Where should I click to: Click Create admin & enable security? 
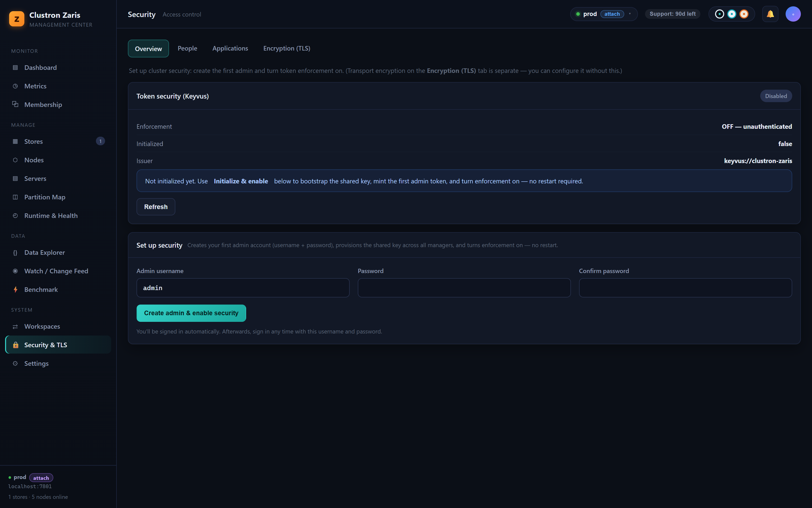click(191, 313)
